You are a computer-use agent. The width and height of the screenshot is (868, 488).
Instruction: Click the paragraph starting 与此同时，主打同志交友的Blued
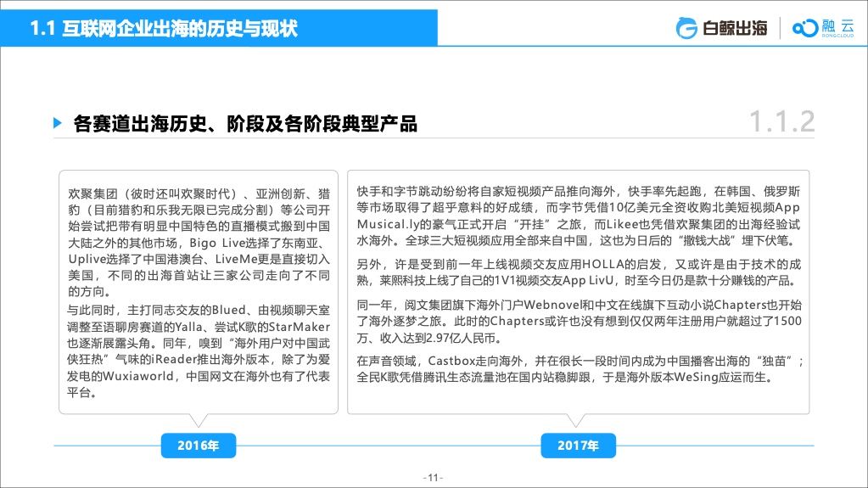coord(199,351)
